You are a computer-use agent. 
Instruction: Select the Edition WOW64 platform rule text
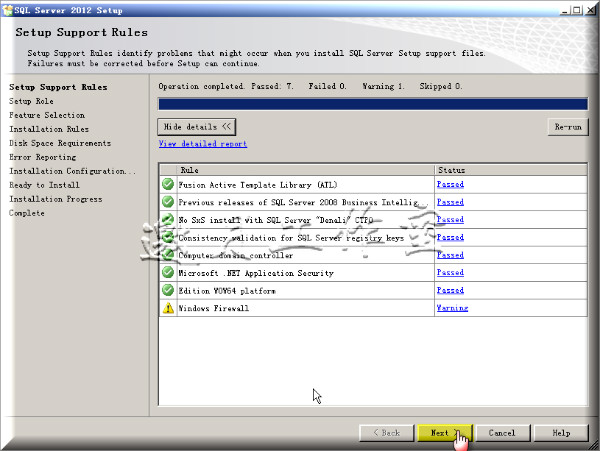pos(227,291)
